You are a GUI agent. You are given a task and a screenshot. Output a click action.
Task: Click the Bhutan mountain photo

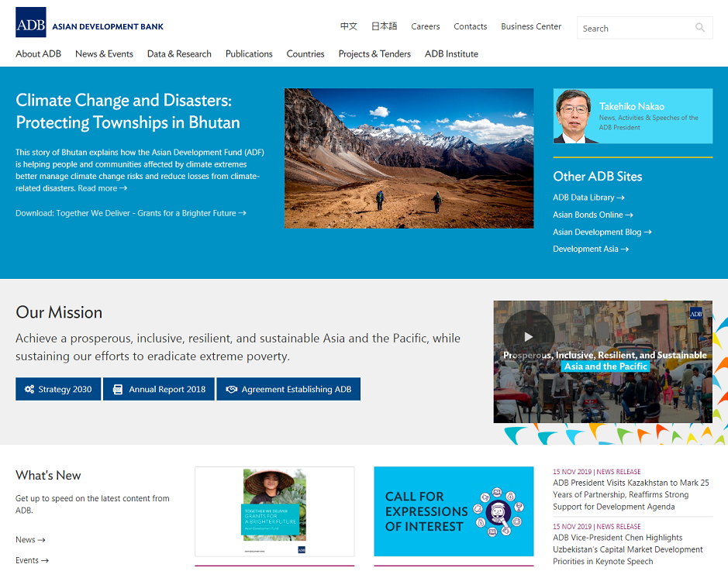(409, 158)
